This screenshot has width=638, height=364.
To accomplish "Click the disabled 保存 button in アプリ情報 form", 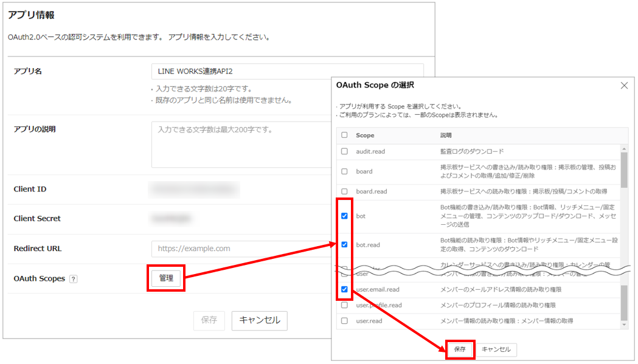I will (x=209, y=320).
